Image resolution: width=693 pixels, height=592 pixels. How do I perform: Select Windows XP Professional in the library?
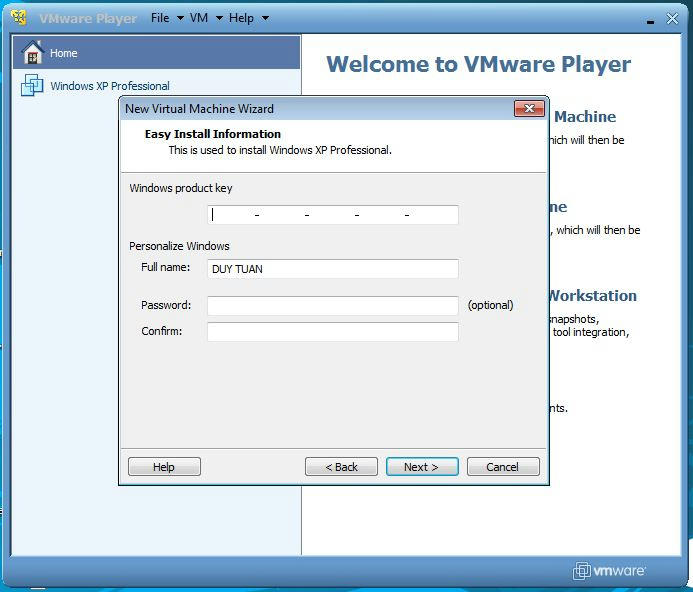156,85
